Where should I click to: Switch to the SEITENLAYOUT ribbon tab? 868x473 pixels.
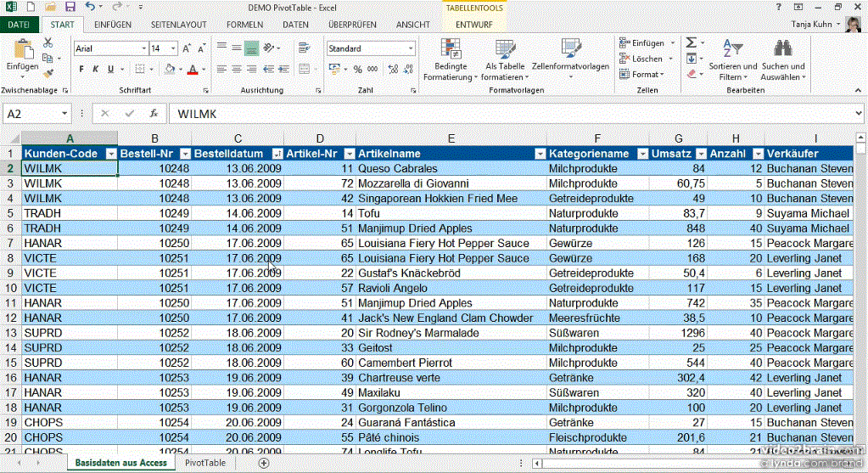[x=179, y=25]
